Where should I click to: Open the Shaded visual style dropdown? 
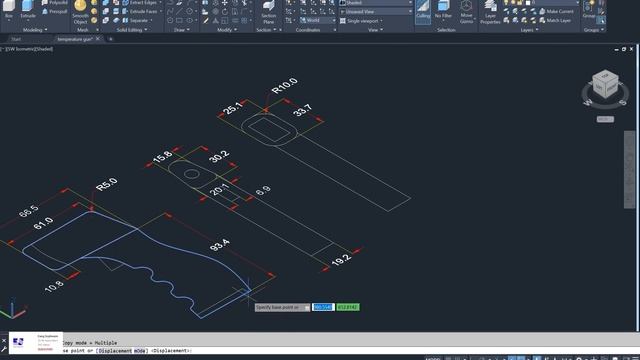(376, 2)
